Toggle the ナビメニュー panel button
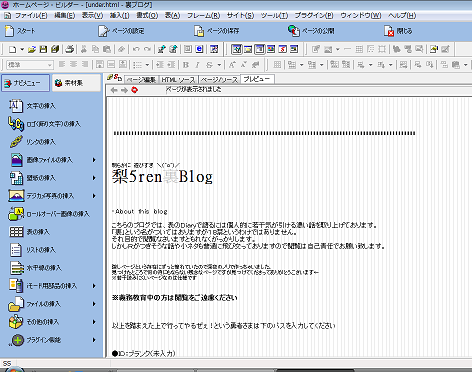The image size is (472, 372). [x=25, y=83]
